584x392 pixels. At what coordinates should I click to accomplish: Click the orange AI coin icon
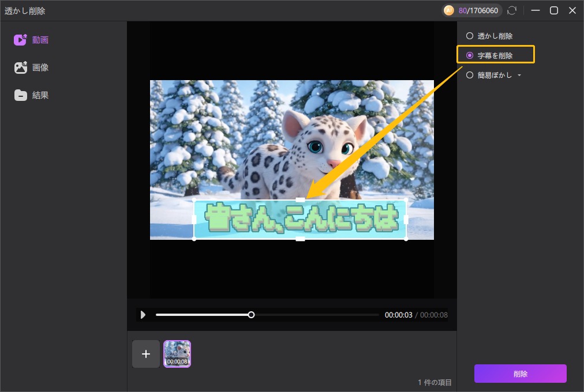(448, 10)
